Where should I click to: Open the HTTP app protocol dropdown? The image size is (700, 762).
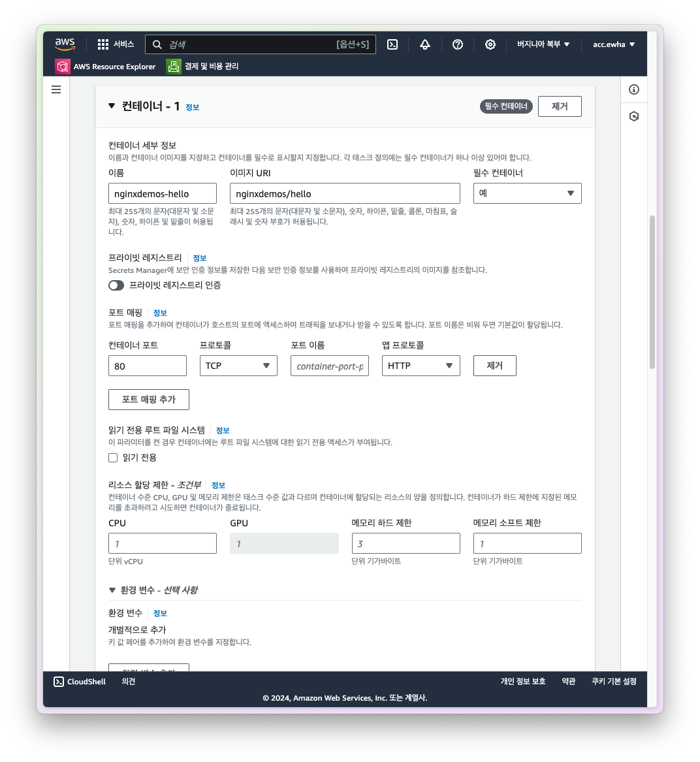coord(421,366)
